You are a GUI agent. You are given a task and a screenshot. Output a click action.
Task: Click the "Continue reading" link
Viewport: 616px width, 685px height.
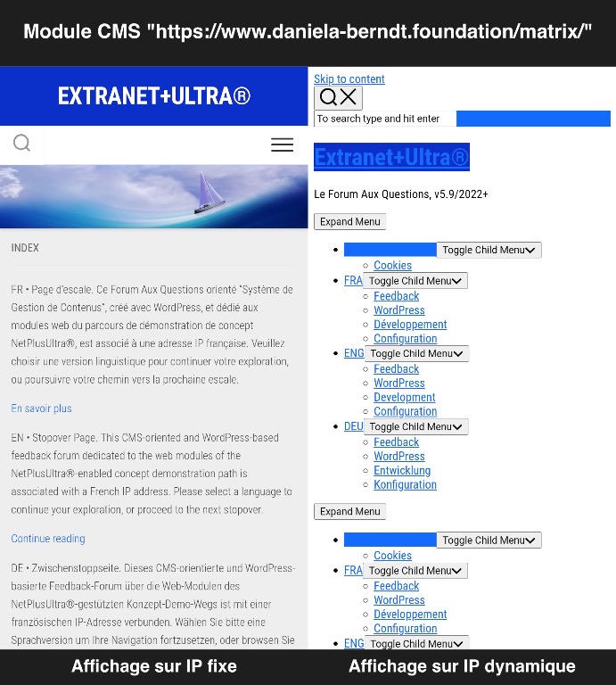[x=48, y=539]
